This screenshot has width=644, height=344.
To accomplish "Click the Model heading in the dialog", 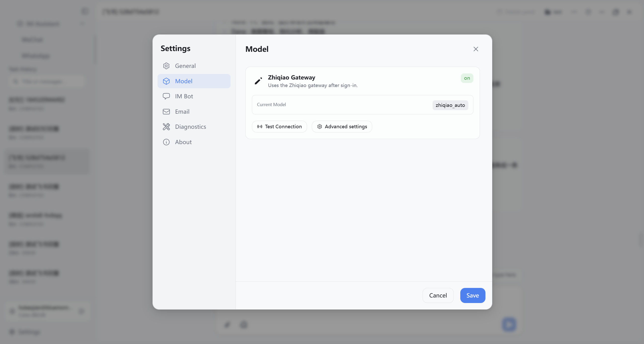I will 257,49.
